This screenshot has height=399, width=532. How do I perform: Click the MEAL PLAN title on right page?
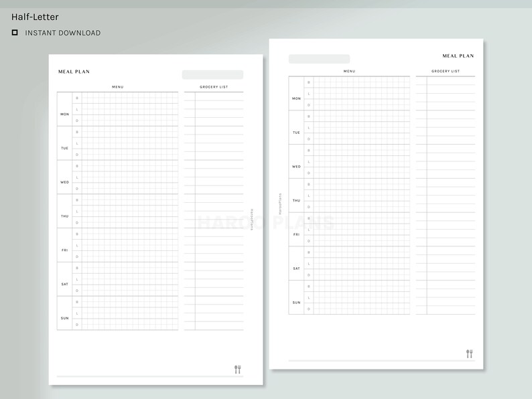[x=458, y=56]
